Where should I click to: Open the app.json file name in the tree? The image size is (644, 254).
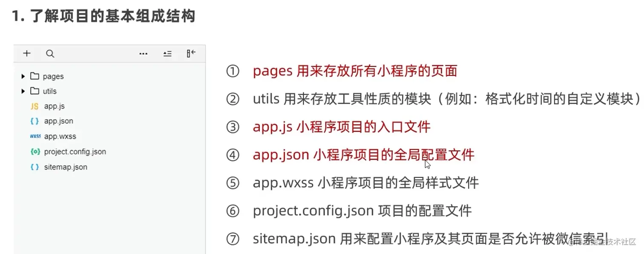(x=58, y=121)
